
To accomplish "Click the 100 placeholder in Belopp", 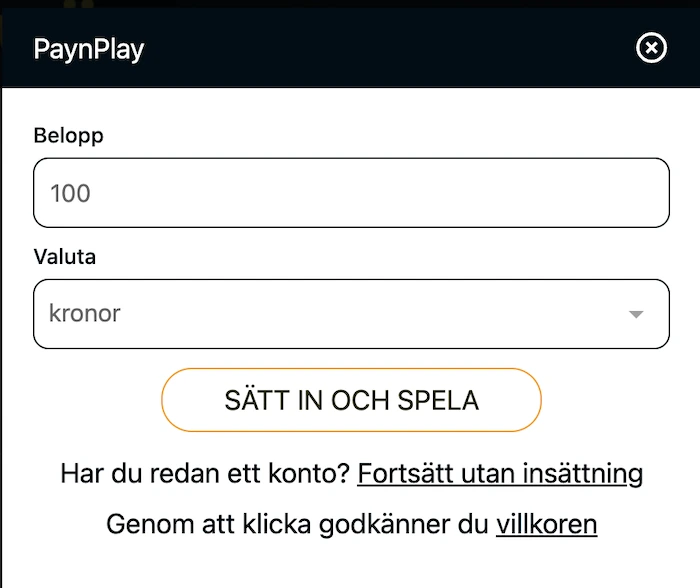I will click(70, 193).
